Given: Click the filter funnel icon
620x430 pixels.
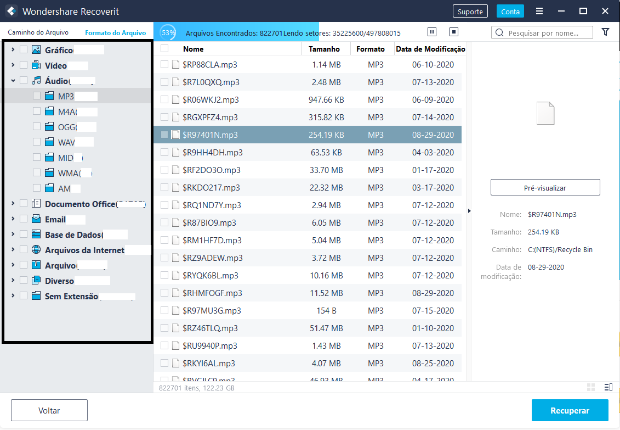Looking at the screenshot, I should click(x=606, y=32).
